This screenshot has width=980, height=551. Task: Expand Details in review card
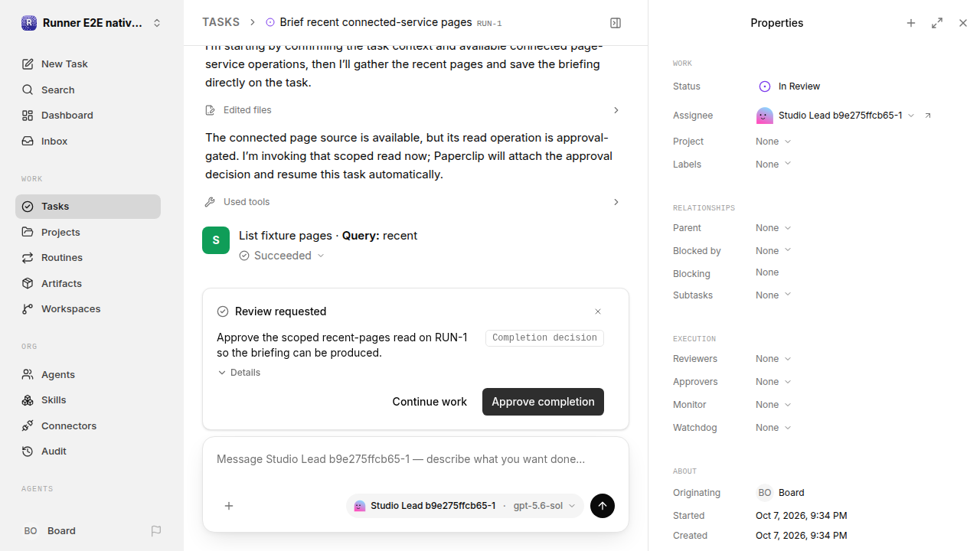click(x=239, y=373)
